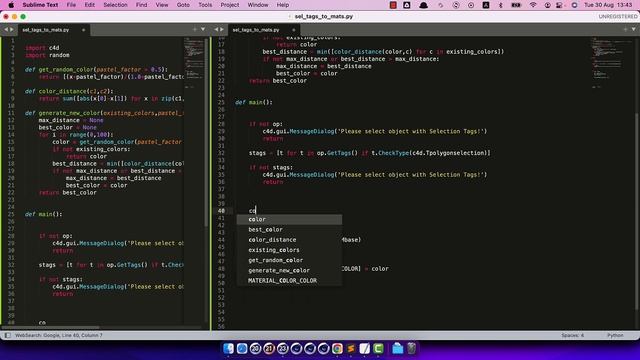Image resolution: width=640 pixels, height=360 pixels.
Task: Click the right pane minimap
Action: click(x=608, y=62)
